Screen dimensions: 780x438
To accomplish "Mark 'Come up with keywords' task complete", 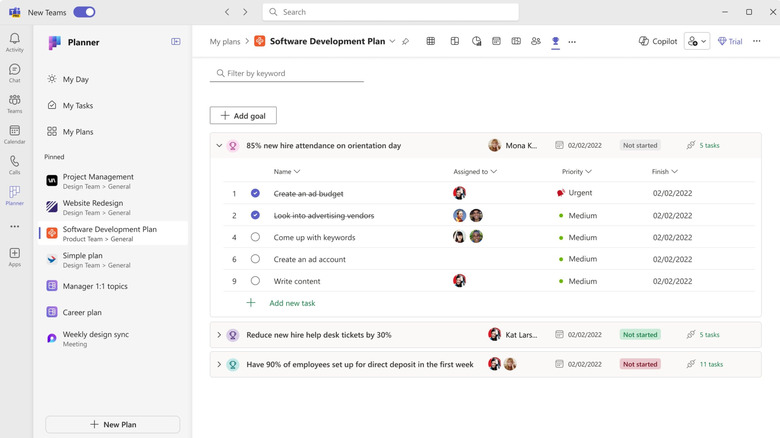I will click(x=255, y=237).
